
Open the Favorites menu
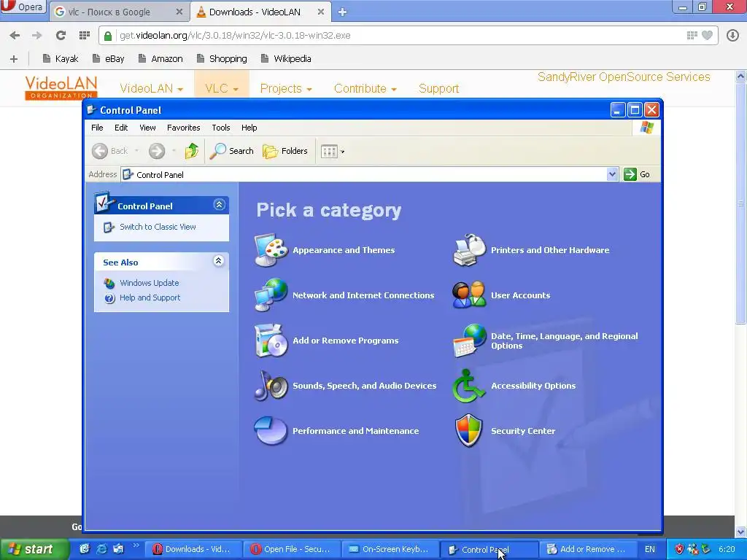pyautogui.click(x=183, y=128)
